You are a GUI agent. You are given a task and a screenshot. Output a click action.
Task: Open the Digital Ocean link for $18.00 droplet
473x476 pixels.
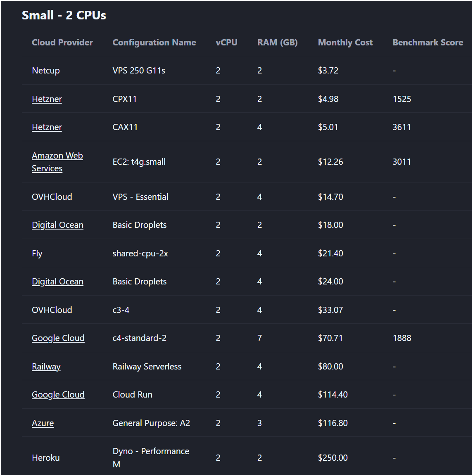click(57, 225)
